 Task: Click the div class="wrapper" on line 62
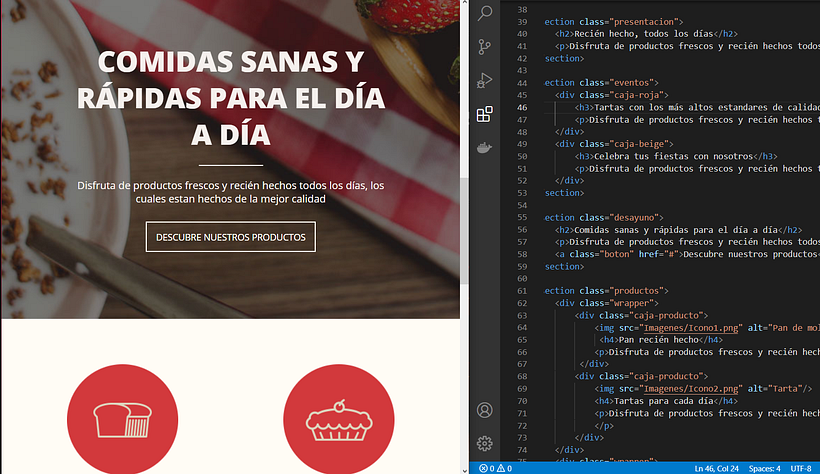point(607,303)
